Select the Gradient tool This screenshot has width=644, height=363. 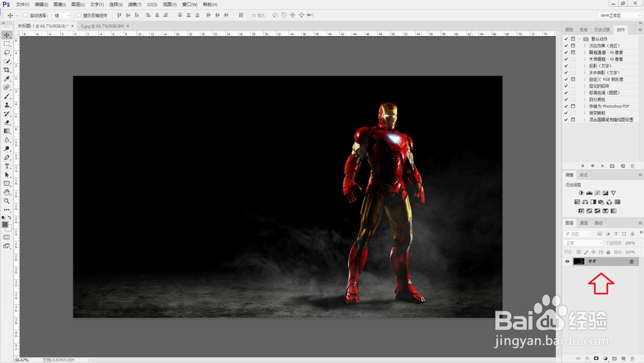coord(6,131)
